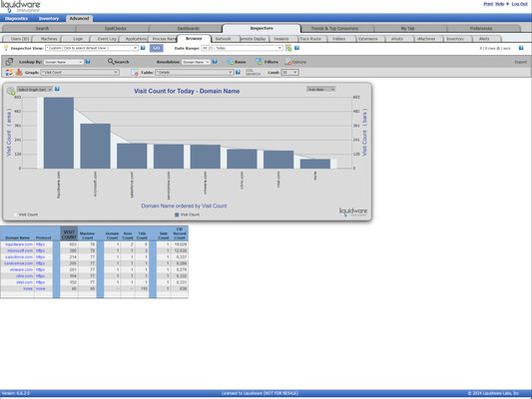Click the Print link in the header
The width and height of the screenshot is (532, 399).
point(488,4)
